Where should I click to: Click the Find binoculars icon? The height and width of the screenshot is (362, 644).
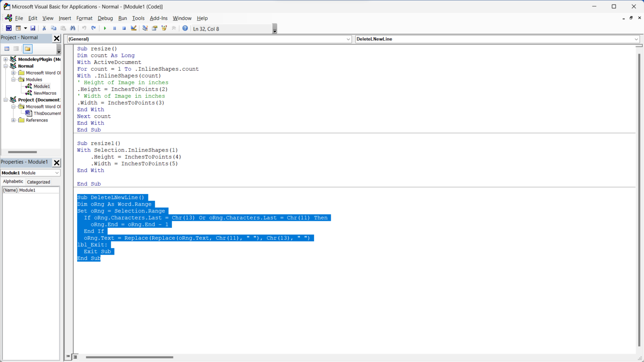[x=73, y=28]
